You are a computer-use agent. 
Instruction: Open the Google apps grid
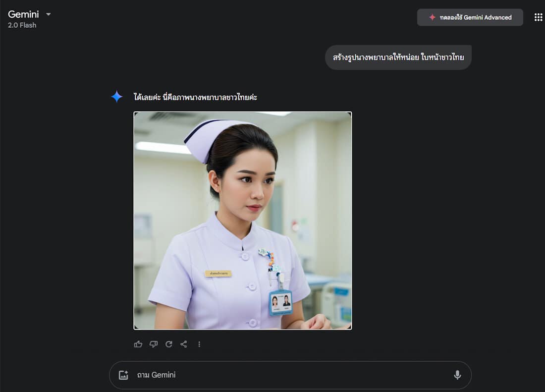coord(539,17)
